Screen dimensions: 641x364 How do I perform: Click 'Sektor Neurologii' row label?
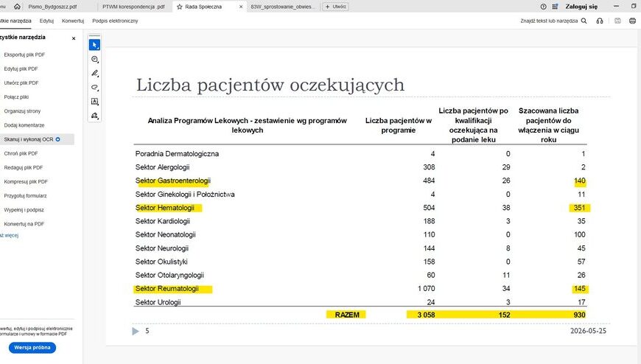[x=162, y=248]
